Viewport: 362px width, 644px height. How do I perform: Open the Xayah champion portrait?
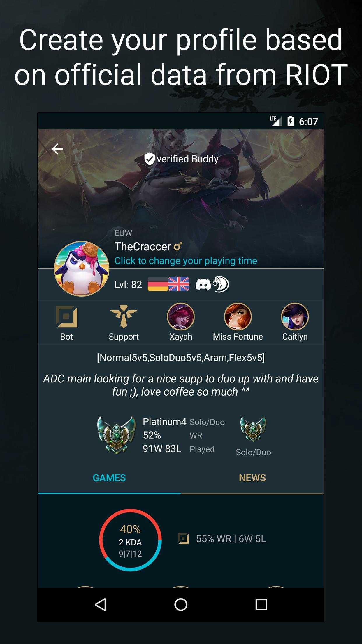[181, 317]
